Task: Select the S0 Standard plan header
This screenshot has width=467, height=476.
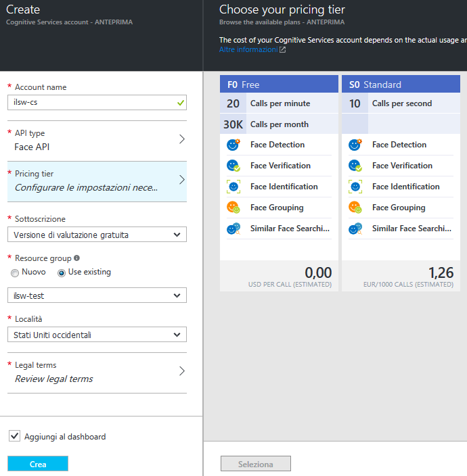Action: (x=401, y=84)
